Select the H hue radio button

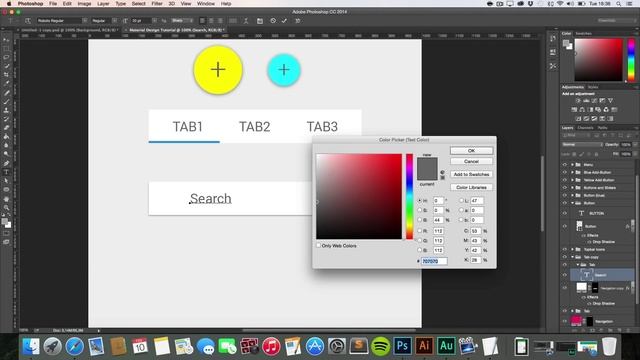click(x=420, y=201)
